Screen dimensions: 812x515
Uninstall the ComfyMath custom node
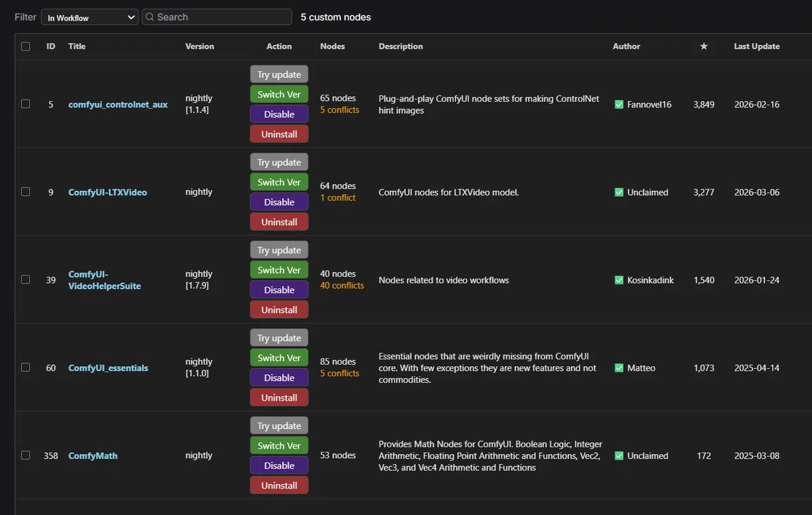click(279, 485)
